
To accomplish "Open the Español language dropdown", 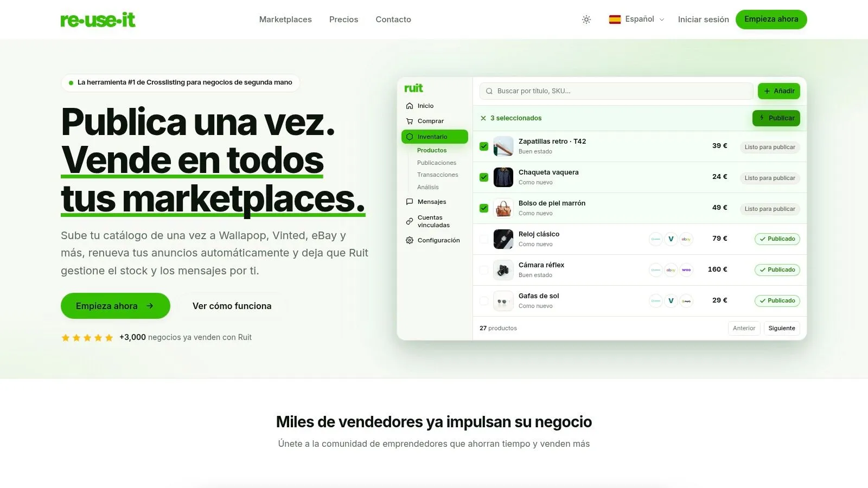I will point(637,20).
